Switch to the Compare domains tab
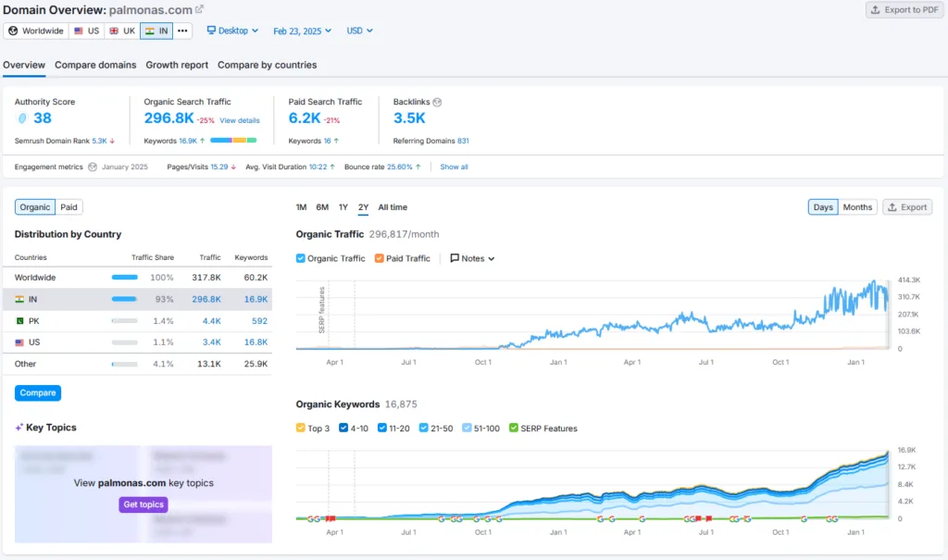The width and height of the screenshot is (948, 560). coord(95,65)
